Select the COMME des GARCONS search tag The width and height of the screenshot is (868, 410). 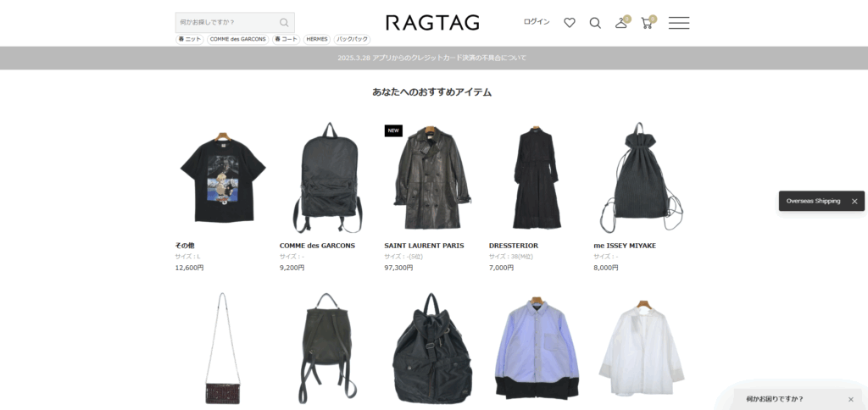pyautogui.click(x=237, y=39)
